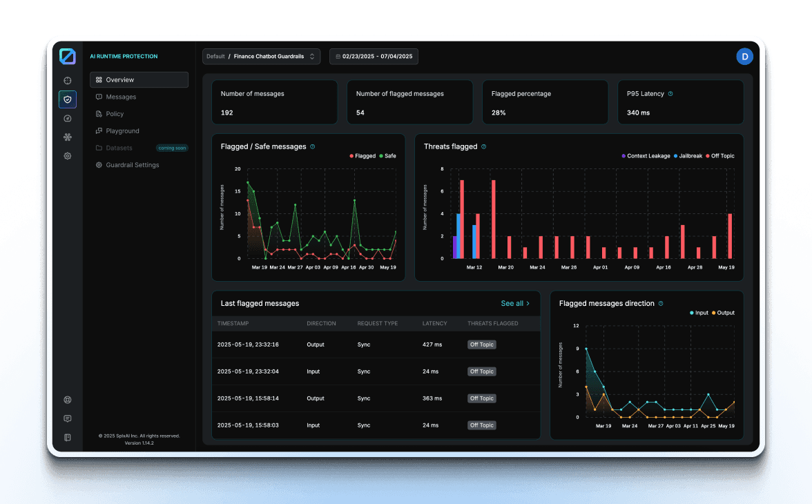Toggle the Safe series in the legend
This screenshot has height=504, width=812.
(388, 156)
